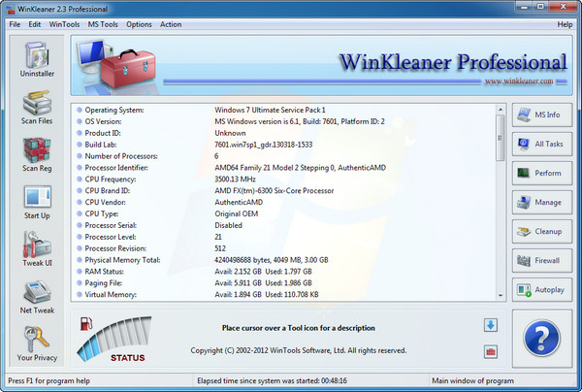Viewport: 582px width, 392px height.
Task: Click the 'AMD FX(tm)-6300 Six-Core Processor' value
Action: tap(275, 190)
